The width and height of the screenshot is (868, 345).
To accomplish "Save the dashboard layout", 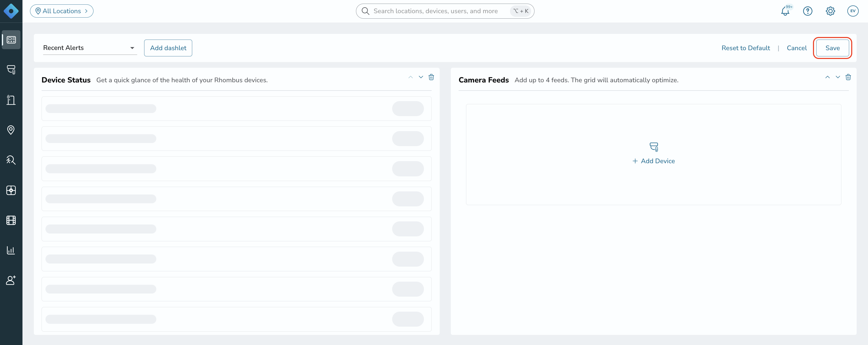I will coord(832,48).
